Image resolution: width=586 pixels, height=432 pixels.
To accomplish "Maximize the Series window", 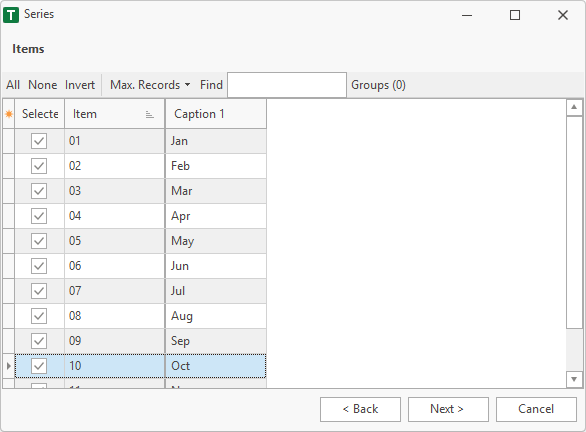I will point(515,15).
